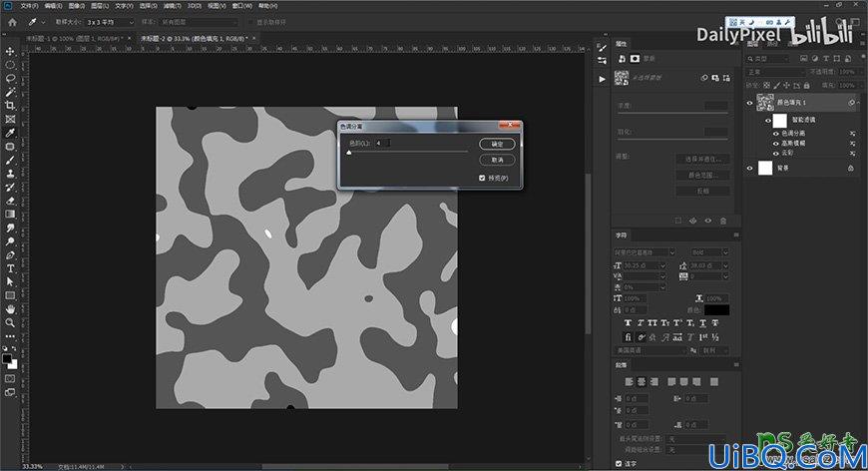This screenshot has width=868, height=471.
Task: Open the layer filter type dropdown
Action: [x=768, y=58]
